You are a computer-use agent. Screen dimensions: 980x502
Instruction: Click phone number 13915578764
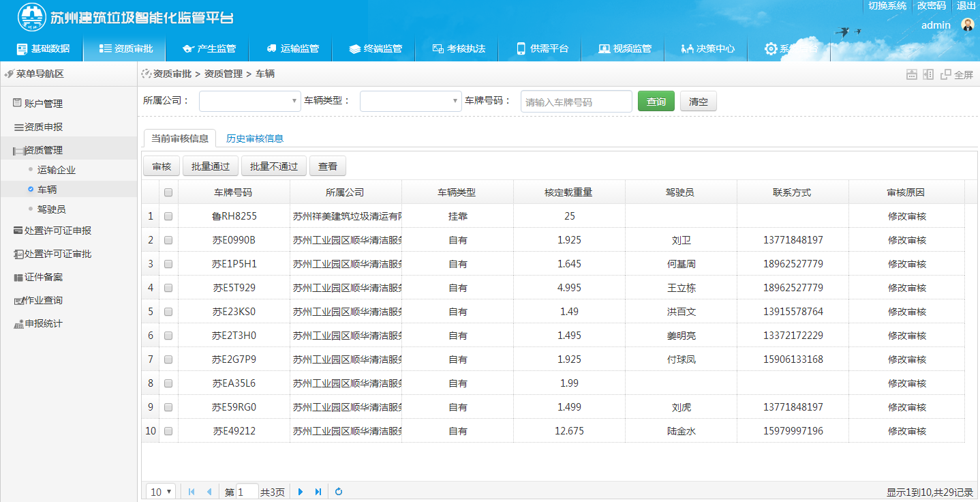pos(793,312)
